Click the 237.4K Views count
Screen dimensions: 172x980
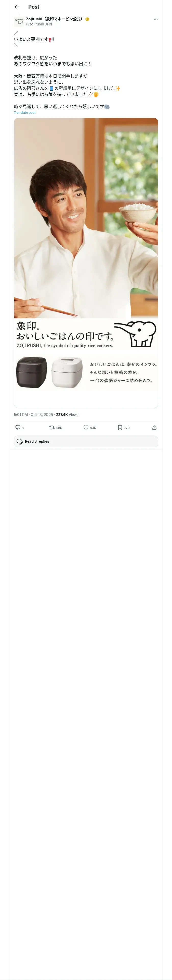67,415
